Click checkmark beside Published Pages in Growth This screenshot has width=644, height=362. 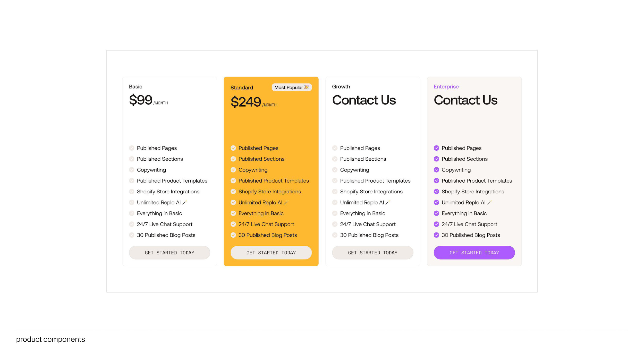click(335, 148)
